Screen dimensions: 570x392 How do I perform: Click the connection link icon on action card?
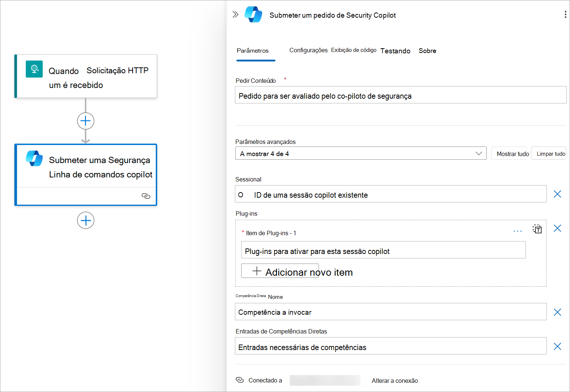click(x=146, y=196)
